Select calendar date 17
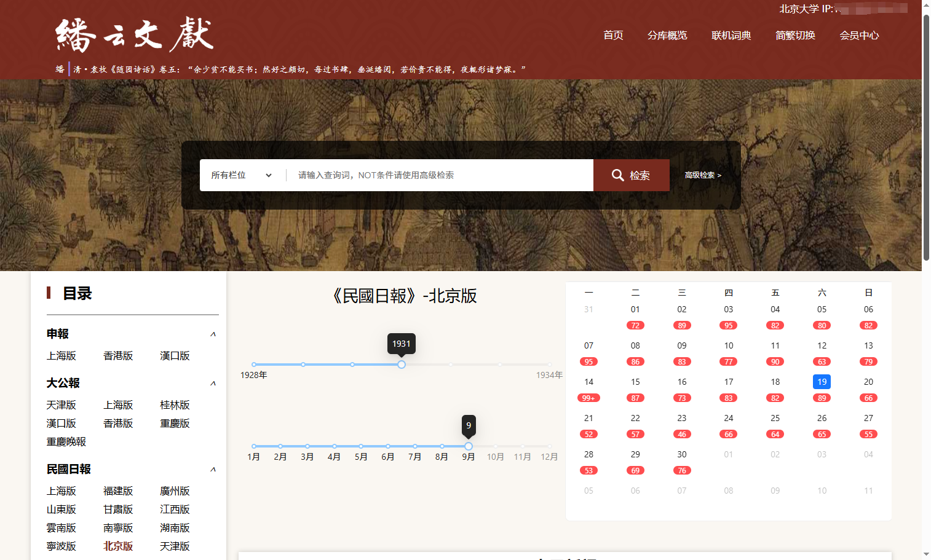Image resolution: width=931 pixels, height=560 pixels. click(x=729, y=382)
